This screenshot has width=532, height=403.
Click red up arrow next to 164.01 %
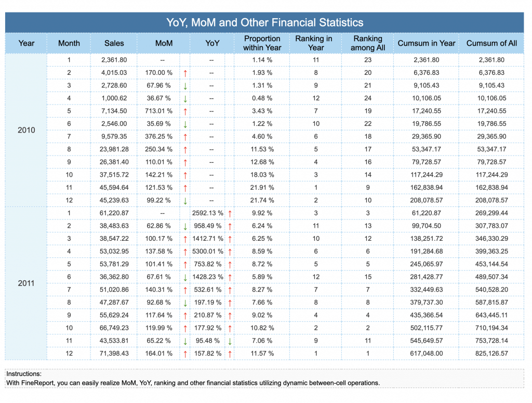[185, 354]
